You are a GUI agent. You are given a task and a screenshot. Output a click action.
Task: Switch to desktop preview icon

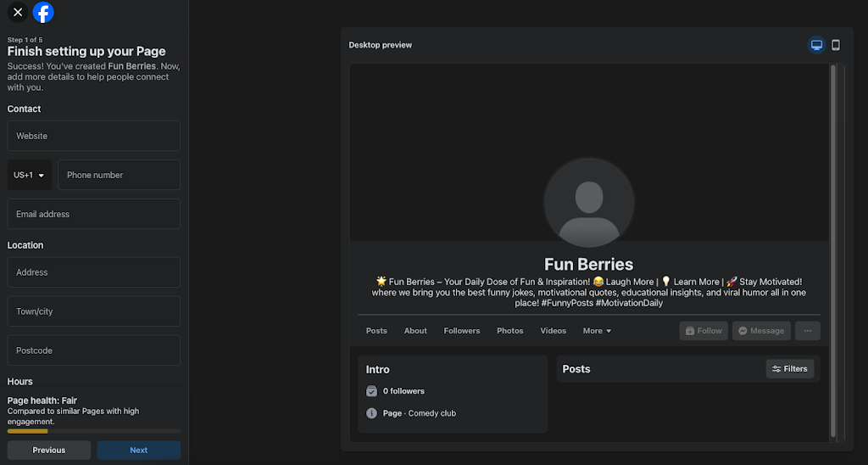click(816, 45)
